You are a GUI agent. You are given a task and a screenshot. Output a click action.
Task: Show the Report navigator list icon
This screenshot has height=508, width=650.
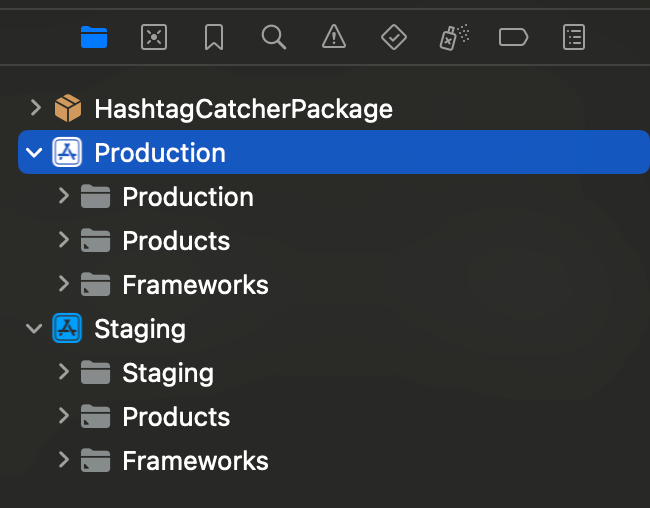[574, 37]
